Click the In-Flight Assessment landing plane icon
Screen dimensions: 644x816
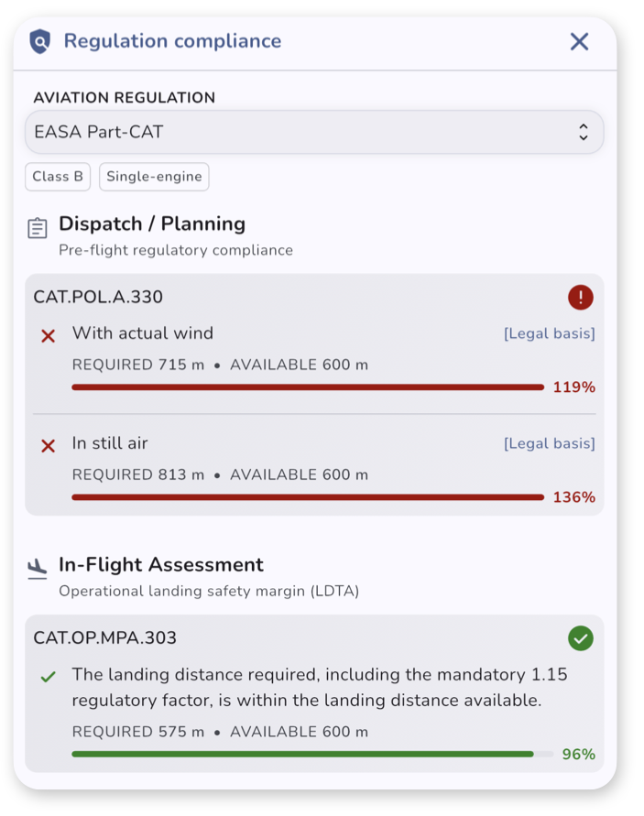coord(37,569)
